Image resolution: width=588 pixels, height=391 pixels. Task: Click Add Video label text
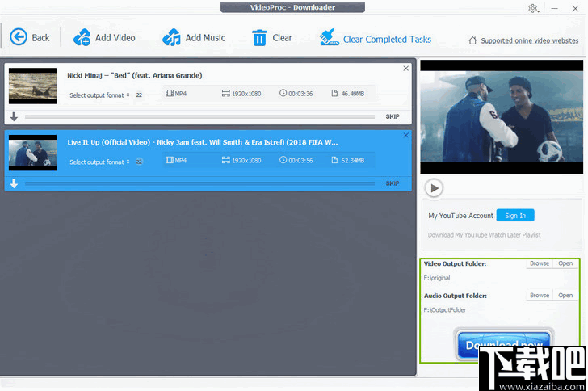pos(115,37)
